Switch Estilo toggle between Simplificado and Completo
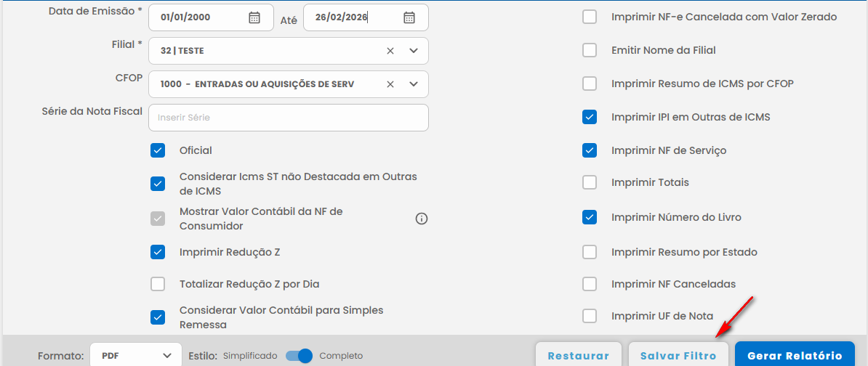This screenshot has width=868, height=366. pos(299,356)
